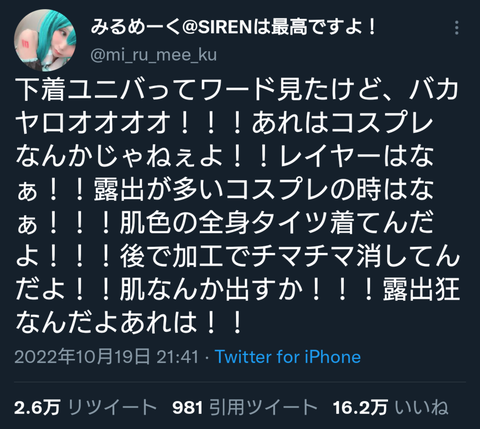Click the 2022年10月19日 date stamp
Viewport: 480px width, 429px height.
pyautogui.click(x=83, y=357)
